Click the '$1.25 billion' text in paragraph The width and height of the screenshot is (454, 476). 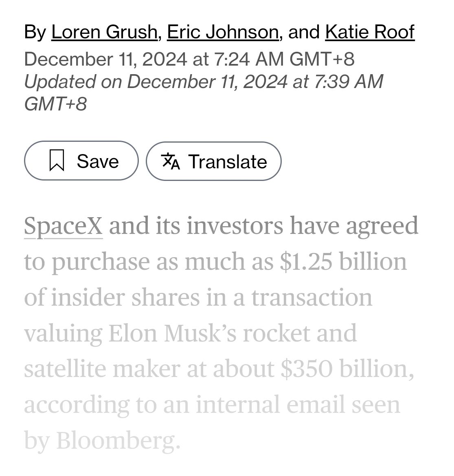343,262
